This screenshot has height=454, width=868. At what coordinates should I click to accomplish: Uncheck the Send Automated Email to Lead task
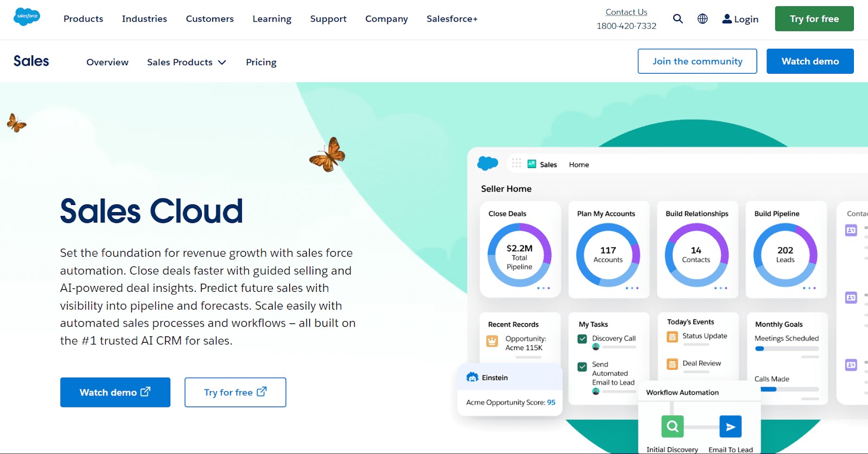(582, 367)
